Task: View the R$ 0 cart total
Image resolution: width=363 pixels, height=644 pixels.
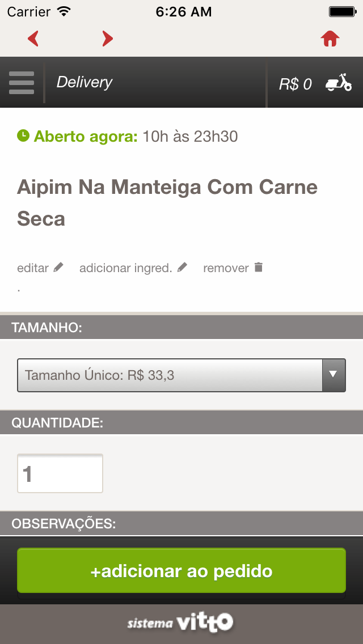Action: point(295,84)
